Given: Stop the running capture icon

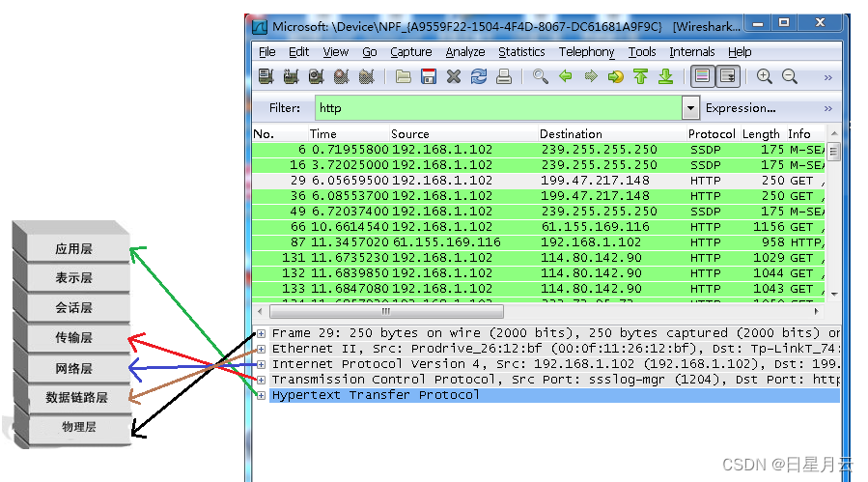Looking at the screenshot, I should click(x=342, y=76).
